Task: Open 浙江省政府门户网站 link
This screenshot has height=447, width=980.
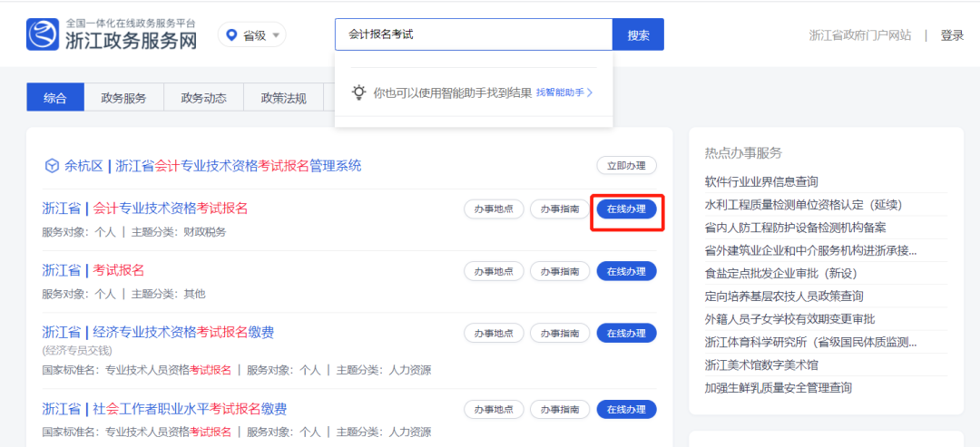Action: [860, 35]
